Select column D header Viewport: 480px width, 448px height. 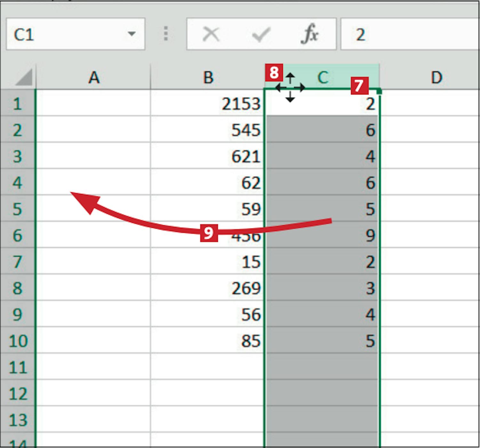[x=436, y=77]
